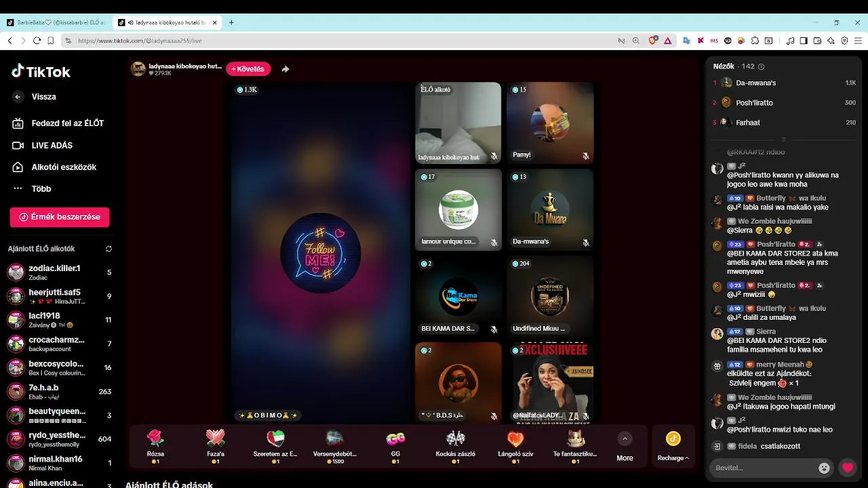This screenshot has height=488, width=868.
Task: Open the Brave wallet icon
Action: (817, 41)
